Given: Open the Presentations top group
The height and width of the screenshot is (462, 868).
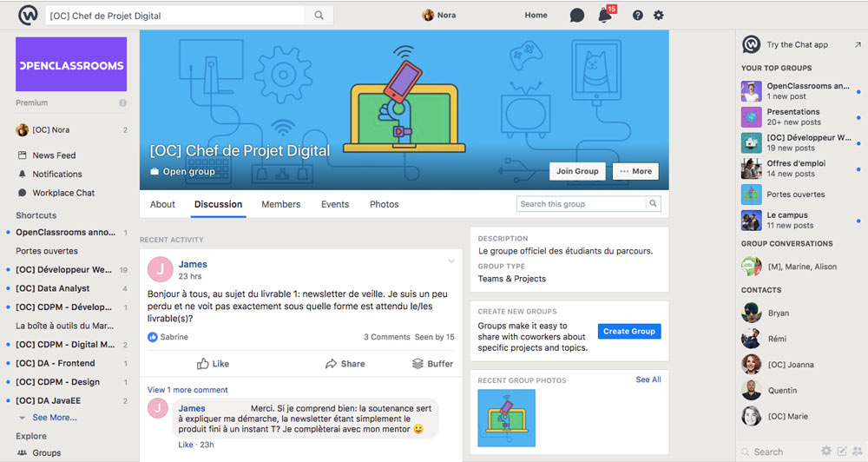Looking at the screenshot, I should tap(801, 117).
